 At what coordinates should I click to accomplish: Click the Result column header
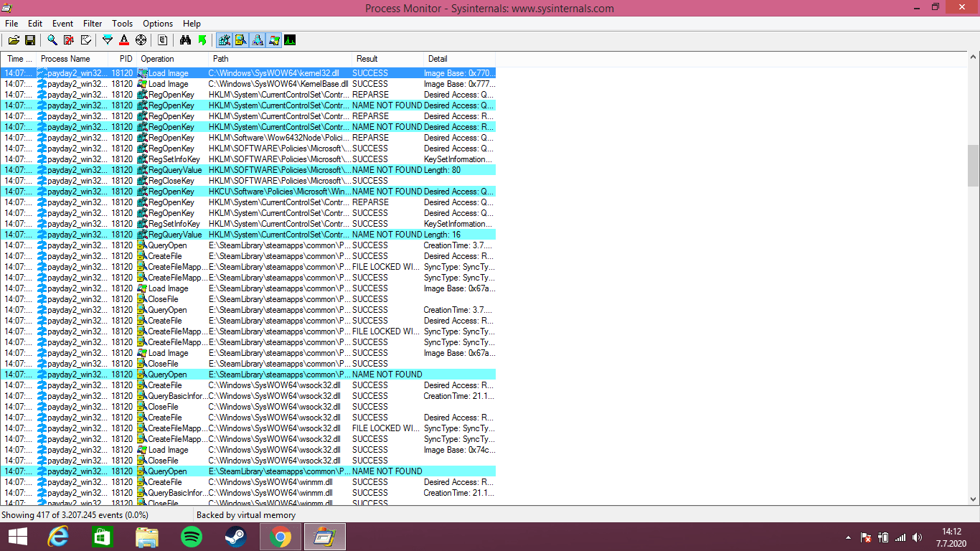pyautogui.click(x=387, y=59)
